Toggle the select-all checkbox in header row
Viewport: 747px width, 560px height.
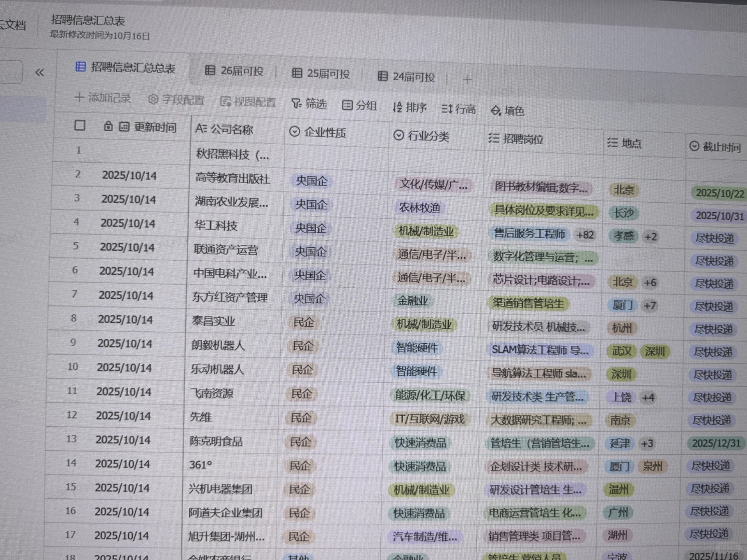pos(80,125)
